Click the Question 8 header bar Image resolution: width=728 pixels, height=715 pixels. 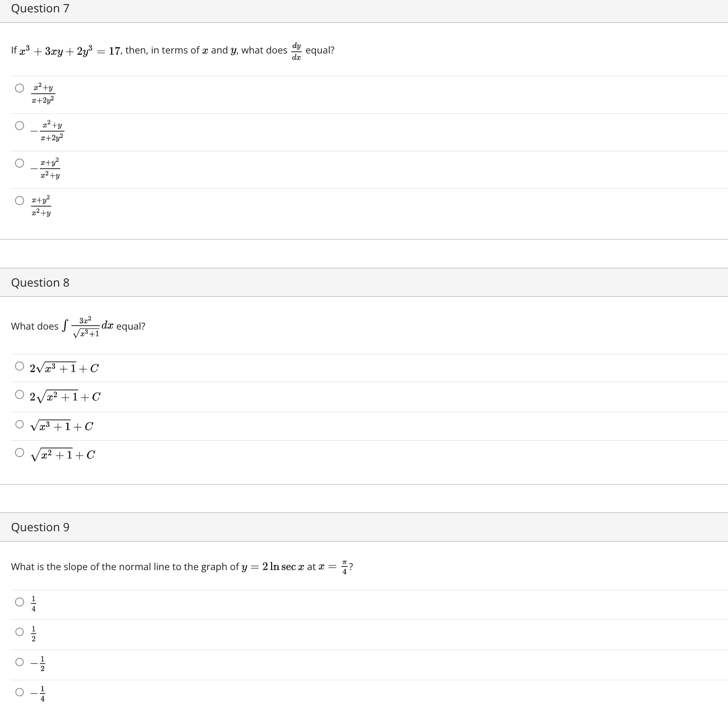(x=41, y=283)
